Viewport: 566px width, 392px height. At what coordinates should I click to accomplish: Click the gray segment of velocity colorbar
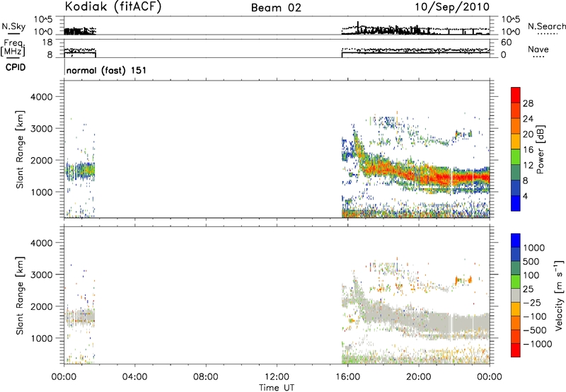coord(516,295)
